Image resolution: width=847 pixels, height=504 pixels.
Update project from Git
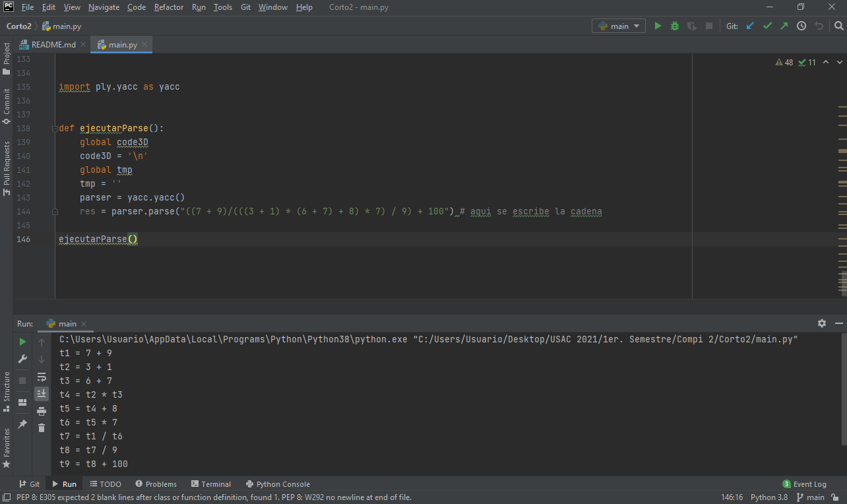pos(750,26)
